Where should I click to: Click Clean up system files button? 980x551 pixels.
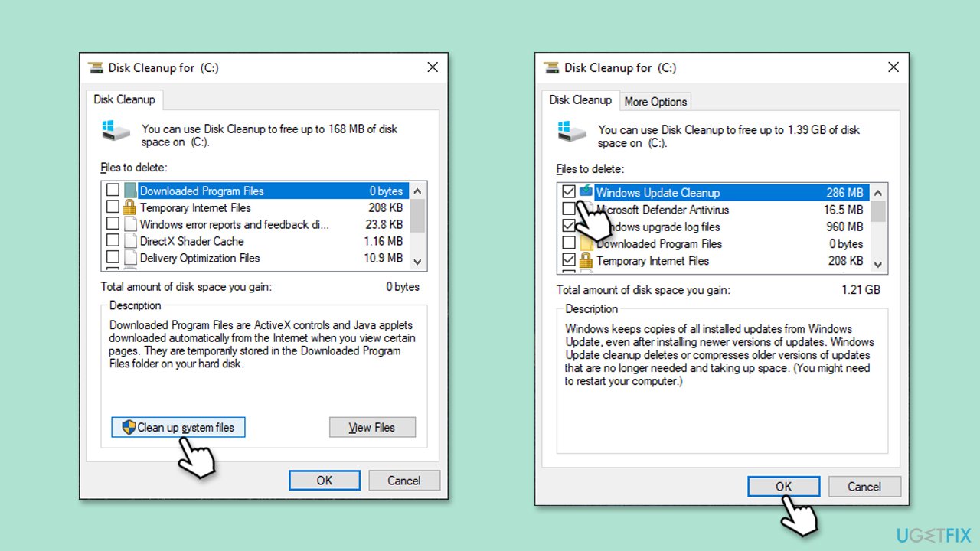178,427
